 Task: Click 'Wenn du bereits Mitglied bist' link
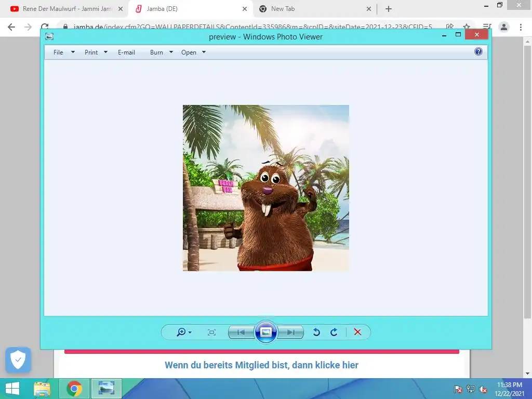click(x=261, y=365)
